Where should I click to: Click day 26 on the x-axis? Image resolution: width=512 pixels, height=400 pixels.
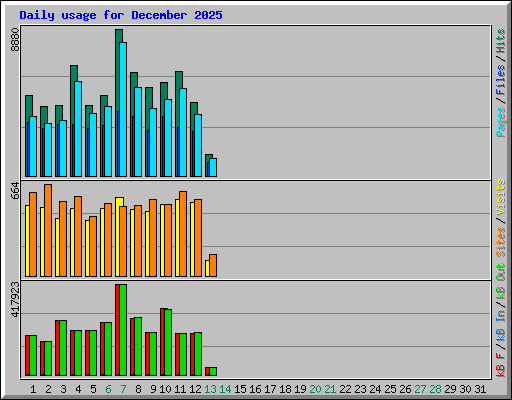tap(405, 389)
